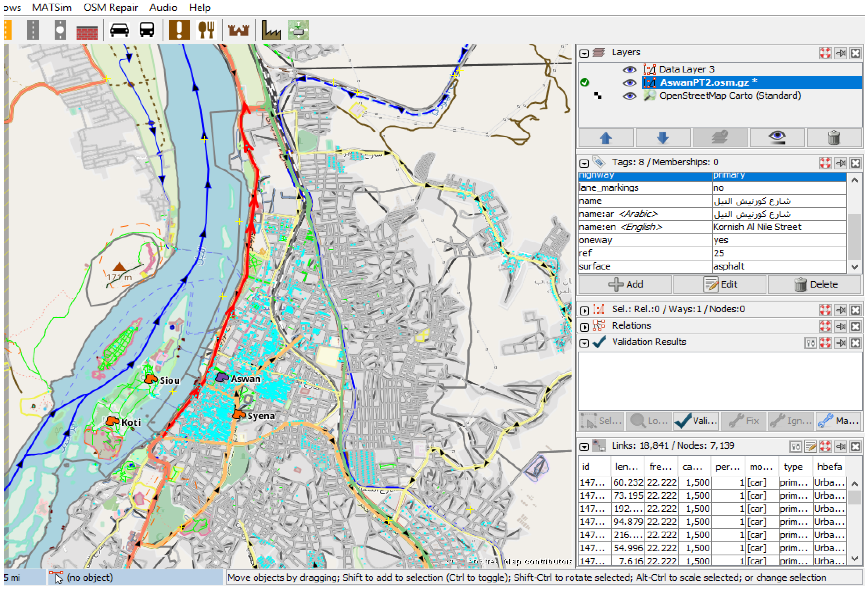Click the bus public transport icon
868x589 pixels.
(146, 30)
